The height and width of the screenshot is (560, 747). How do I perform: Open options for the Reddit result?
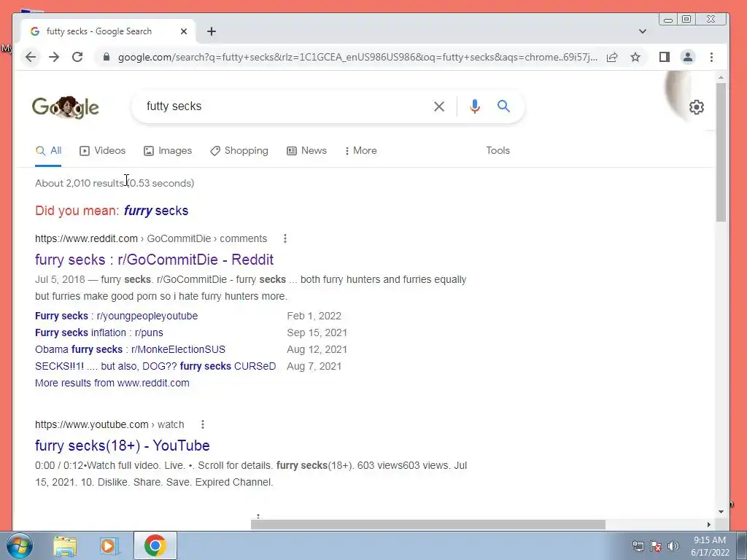(285, 238)
